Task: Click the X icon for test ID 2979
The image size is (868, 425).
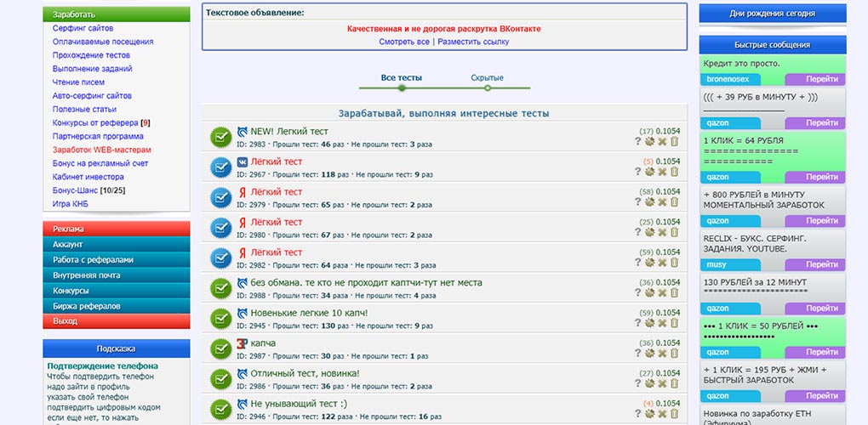Action: [662, 201]
